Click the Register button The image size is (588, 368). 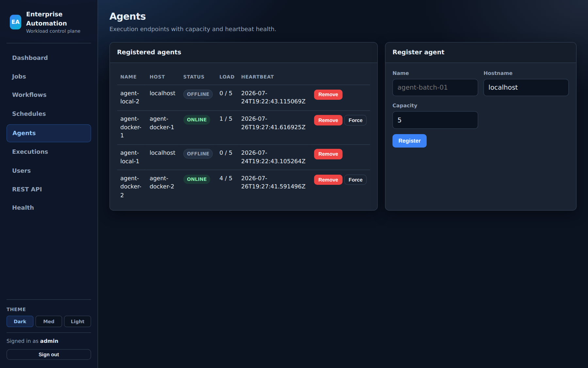point(409,141)
